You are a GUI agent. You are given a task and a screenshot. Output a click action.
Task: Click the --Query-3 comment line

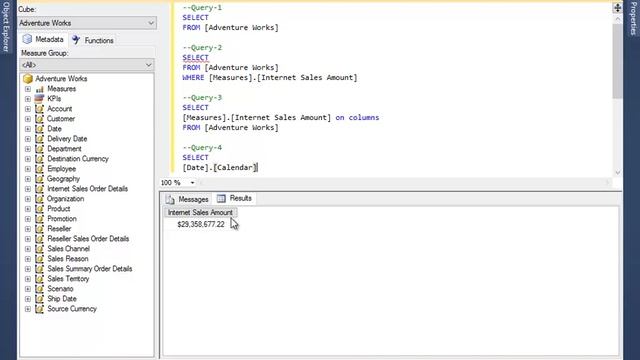(x=202, y=98)
